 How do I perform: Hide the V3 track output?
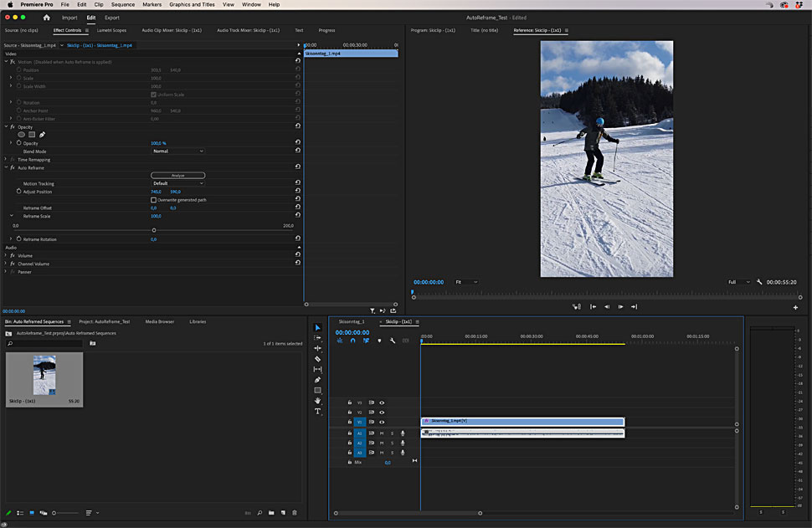382,402
